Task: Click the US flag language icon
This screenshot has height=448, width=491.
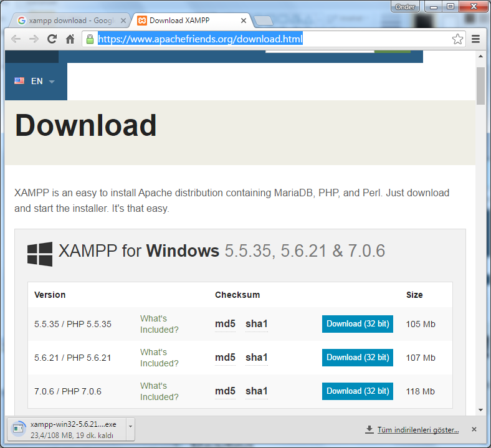Action: [x=19, y=81]
